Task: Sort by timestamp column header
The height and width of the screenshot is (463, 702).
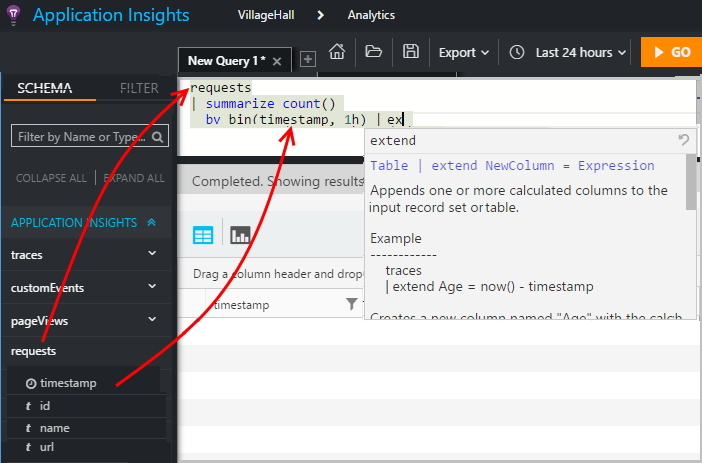Action: [x=241, y=305]
